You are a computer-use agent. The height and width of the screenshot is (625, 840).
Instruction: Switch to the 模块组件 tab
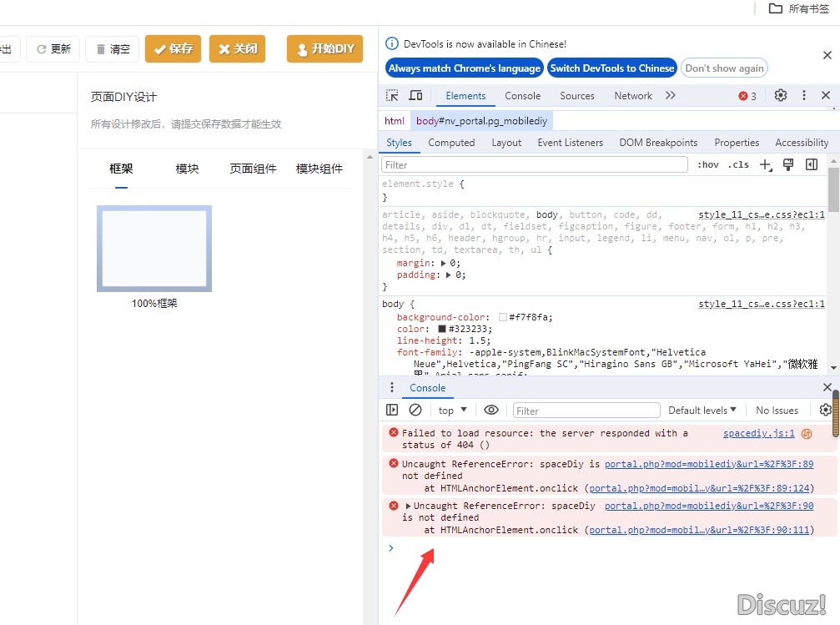tap(319, 169)
